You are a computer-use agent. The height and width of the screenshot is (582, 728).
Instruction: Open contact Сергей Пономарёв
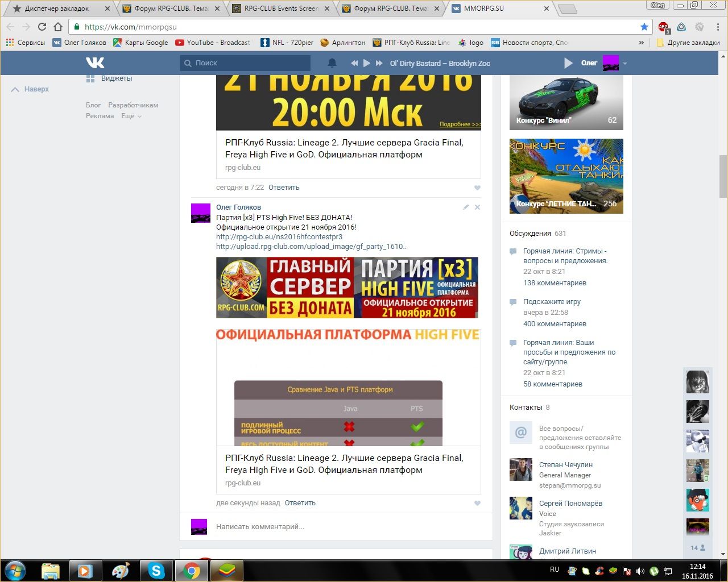570,504
